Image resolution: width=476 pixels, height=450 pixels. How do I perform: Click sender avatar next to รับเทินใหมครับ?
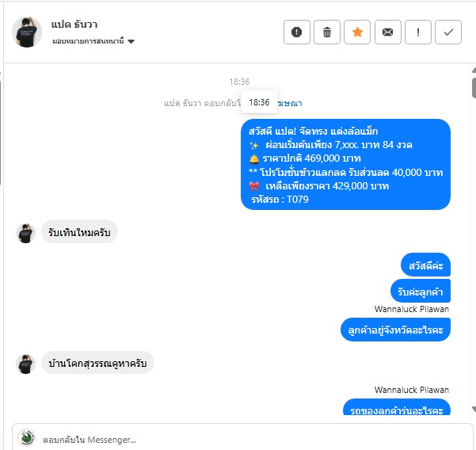click(x=25, y=233)
